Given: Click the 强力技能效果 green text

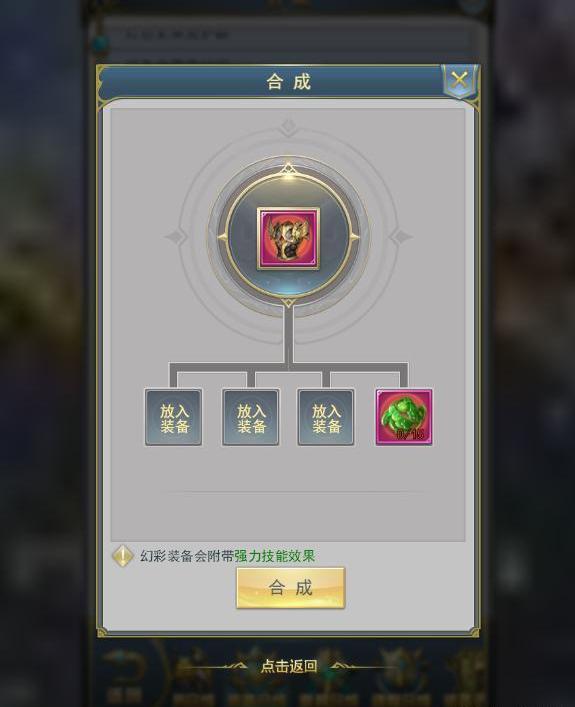Looking at the screenshot, I should pos(274,556).
